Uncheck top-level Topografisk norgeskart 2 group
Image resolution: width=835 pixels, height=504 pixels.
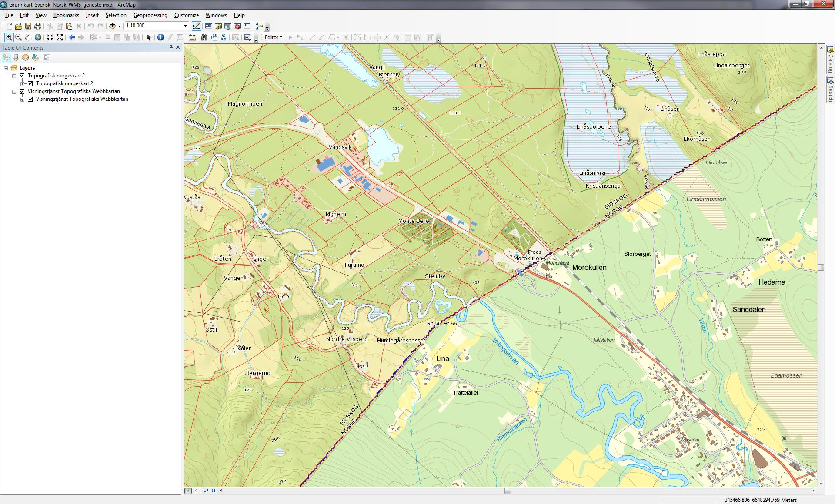22,76
